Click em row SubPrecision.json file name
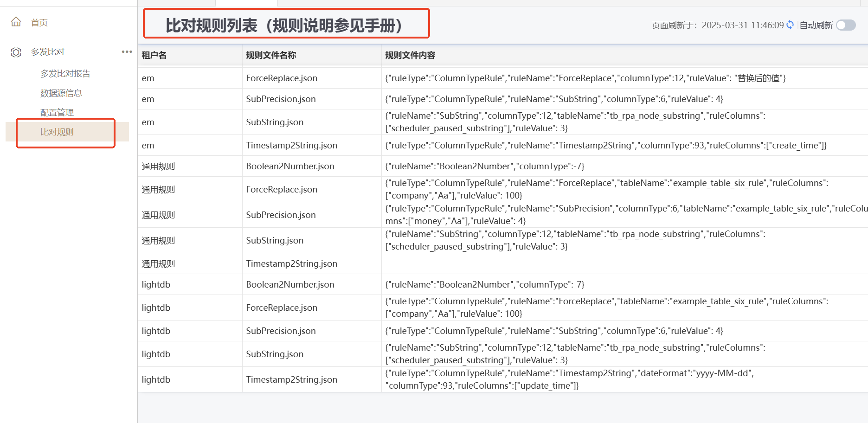 pyautogui.click(x=281, y=99)
